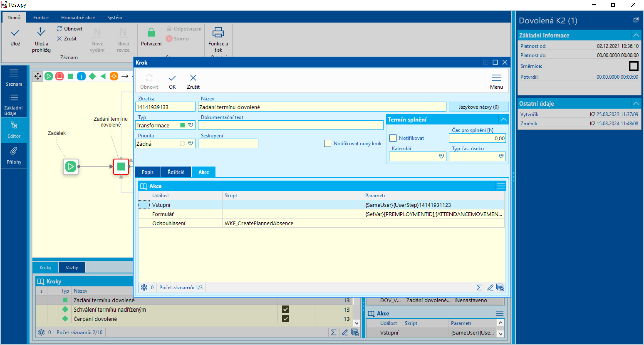
Task: Enable the Notifikovat checkbox
Action: (393, 138)
